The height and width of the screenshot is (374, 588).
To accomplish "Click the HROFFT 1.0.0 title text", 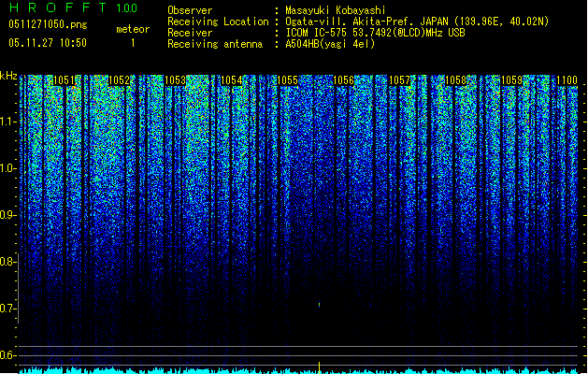I will (73, 7).
